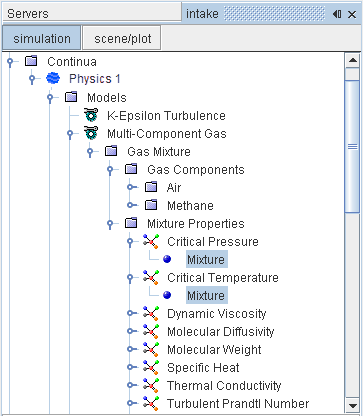Click the Multi-Component Gas model icon
Screen dimensions: 363x416
pyautogui.click(x=91, y=133)
